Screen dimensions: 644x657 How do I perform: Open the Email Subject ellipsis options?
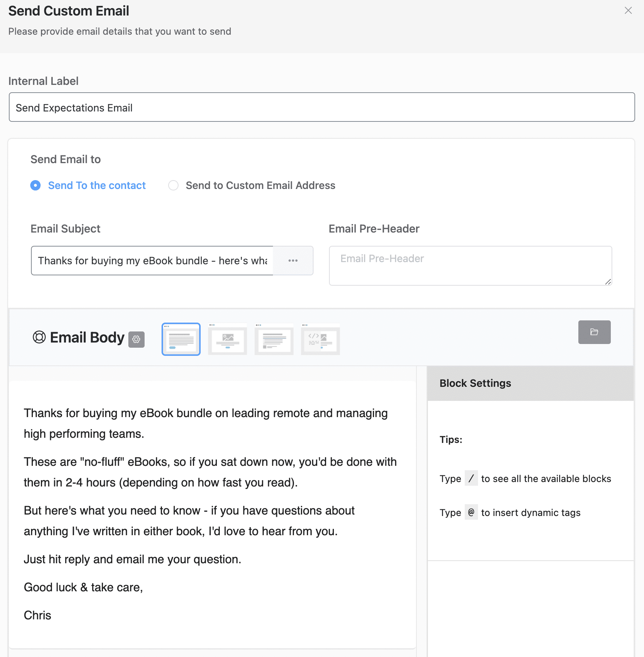pos(293,261)
